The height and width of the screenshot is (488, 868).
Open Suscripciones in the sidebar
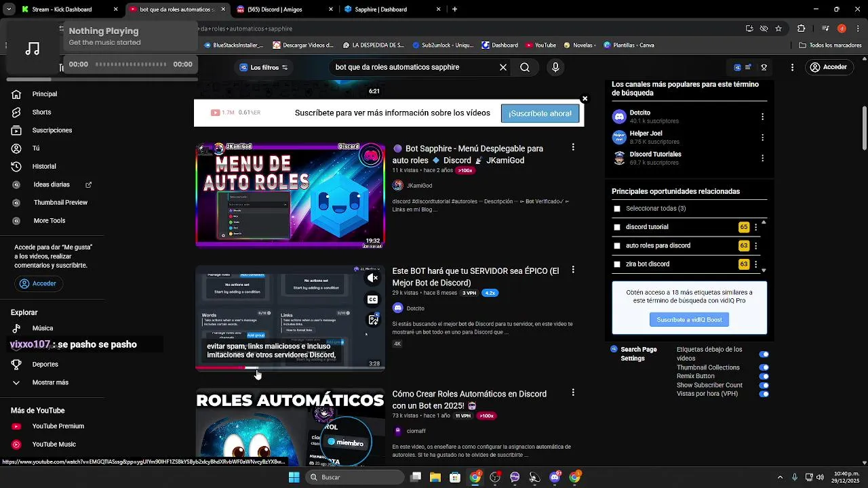[52, 130]
